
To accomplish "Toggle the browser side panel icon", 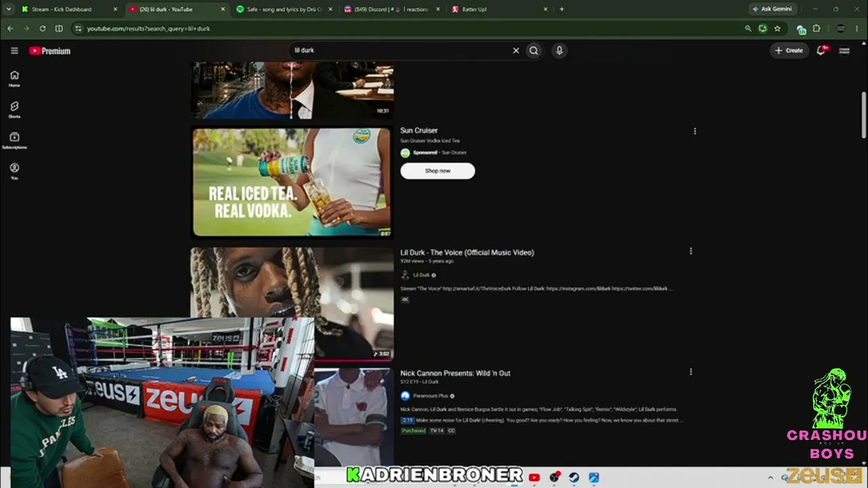I will tap(59, 28).
